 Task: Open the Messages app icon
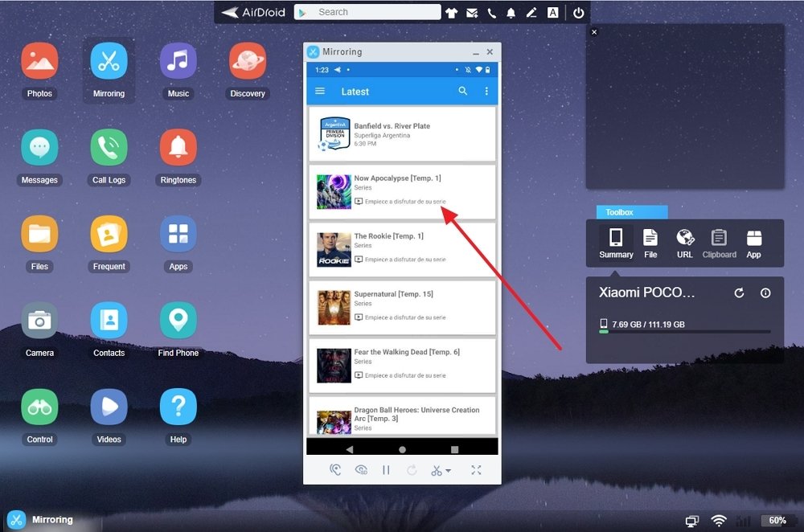point(39,148)
